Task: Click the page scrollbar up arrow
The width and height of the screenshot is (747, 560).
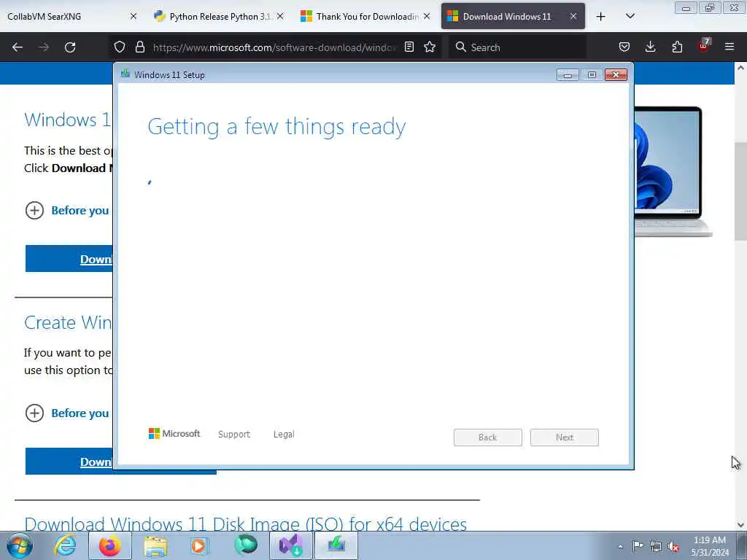Action: tap(740, 68)
